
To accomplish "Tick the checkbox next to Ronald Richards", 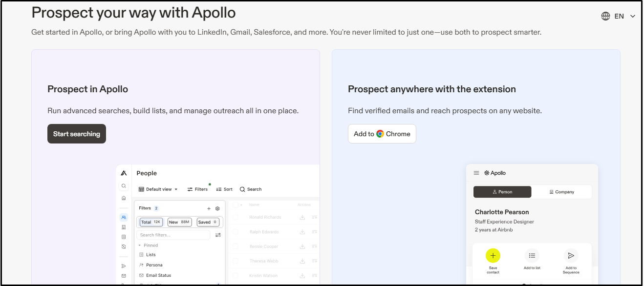I will (x=236, y=217).
